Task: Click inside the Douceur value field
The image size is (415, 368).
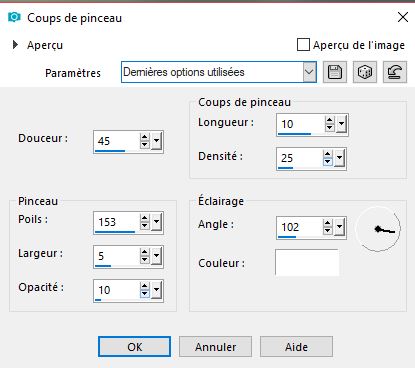Action: point(117,141)
